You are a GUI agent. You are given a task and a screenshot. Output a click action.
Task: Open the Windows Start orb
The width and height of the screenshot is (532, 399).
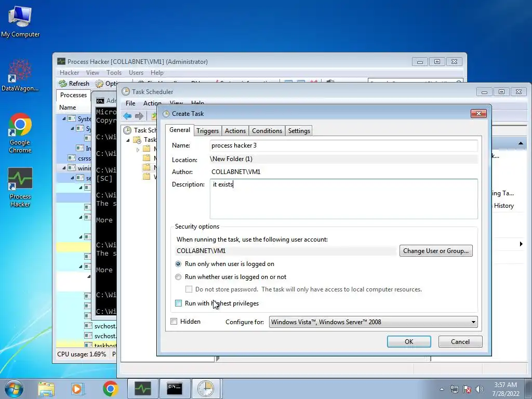pyautogui.click(x=14, y=389)
